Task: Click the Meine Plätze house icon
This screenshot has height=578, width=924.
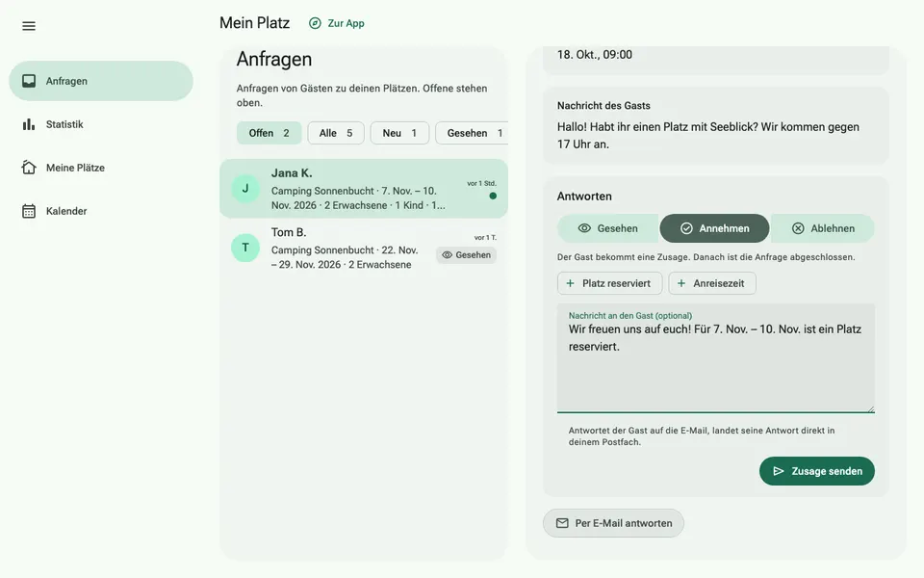Action: click(x=29, y=168)
